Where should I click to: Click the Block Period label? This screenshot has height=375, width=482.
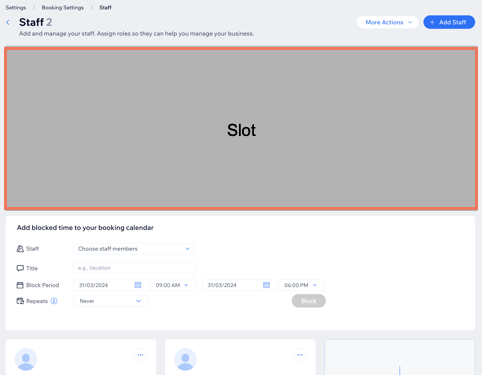[x=43, y=285]
